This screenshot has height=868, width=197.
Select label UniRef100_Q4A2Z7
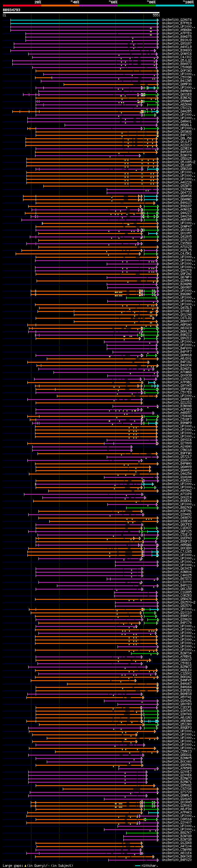[176, 213]
